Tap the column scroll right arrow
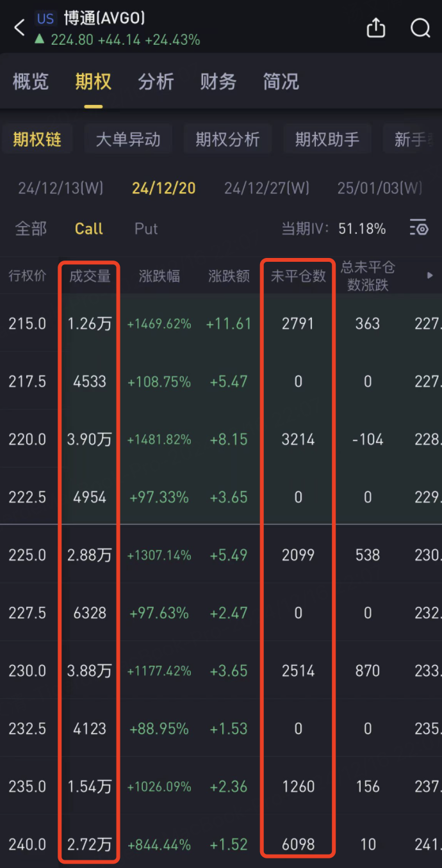Screen dimensions: 442x868 430,275
